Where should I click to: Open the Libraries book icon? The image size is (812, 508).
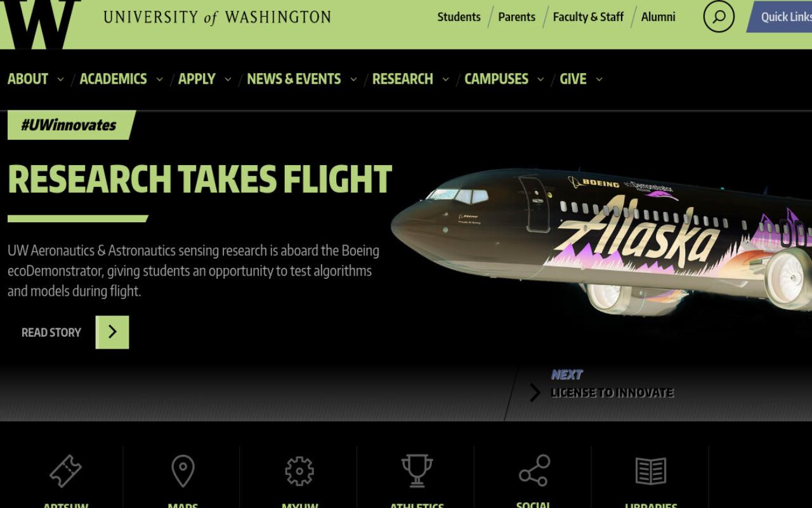tap(651, 471)
